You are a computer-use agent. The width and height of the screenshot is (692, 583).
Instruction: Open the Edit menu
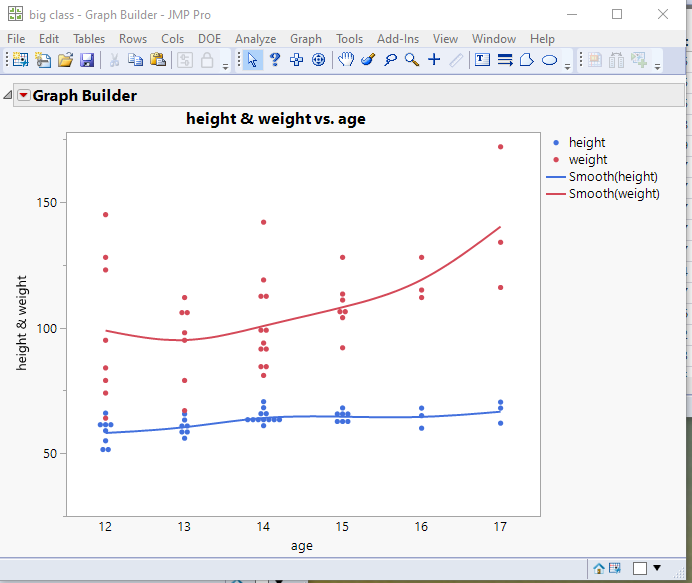(x=49, y=39)
